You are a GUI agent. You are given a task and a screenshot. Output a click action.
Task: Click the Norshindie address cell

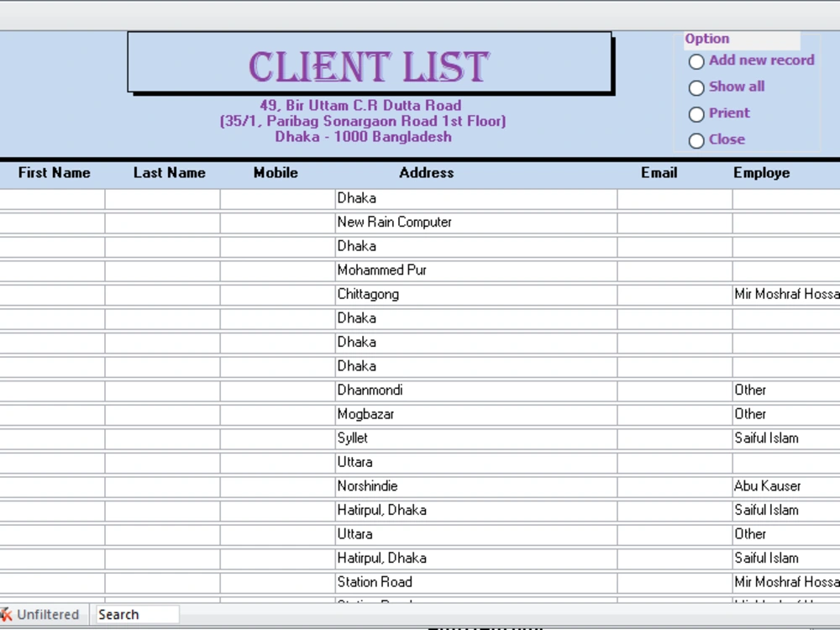[476, 486]
